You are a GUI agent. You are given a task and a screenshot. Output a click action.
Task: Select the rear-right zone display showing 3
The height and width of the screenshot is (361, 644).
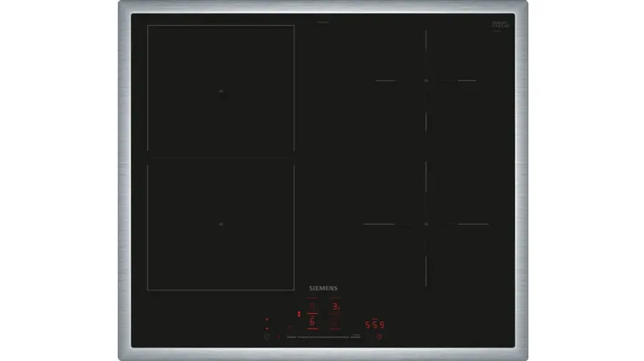tap(336, 307)
